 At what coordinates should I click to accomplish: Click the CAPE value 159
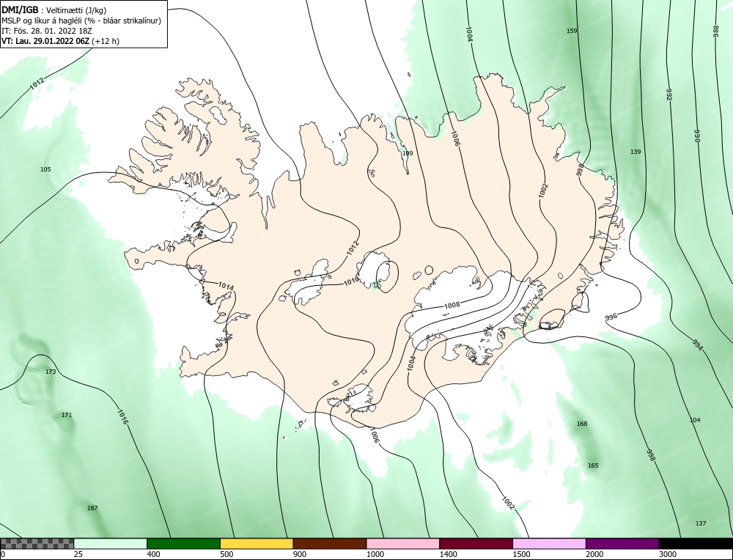tap(572, 31)
